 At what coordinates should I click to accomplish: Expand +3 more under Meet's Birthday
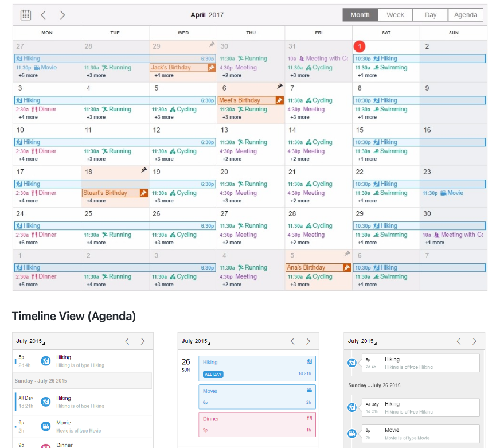232,118
